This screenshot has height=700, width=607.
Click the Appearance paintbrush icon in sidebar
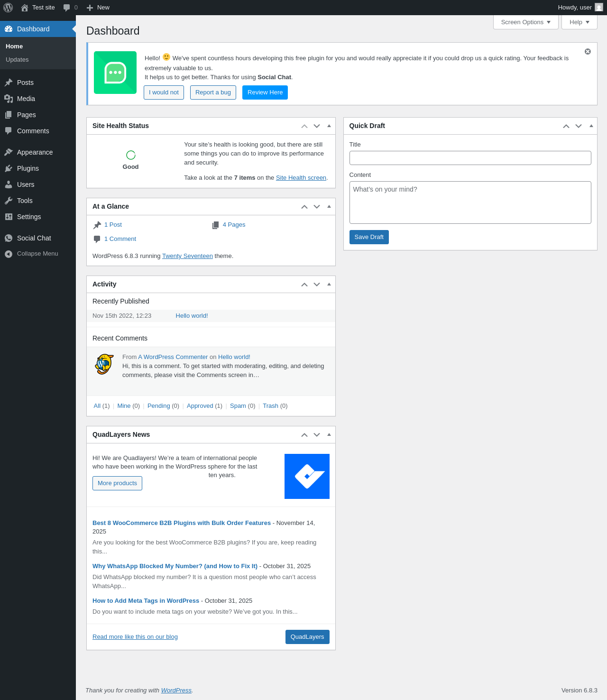point(9,152)
